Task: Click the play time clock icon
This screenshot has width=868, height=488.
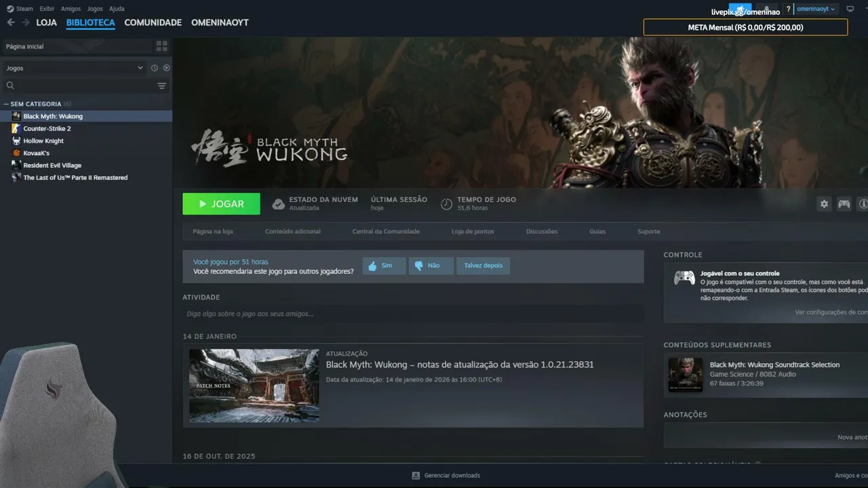Action: tap(446, 203)
